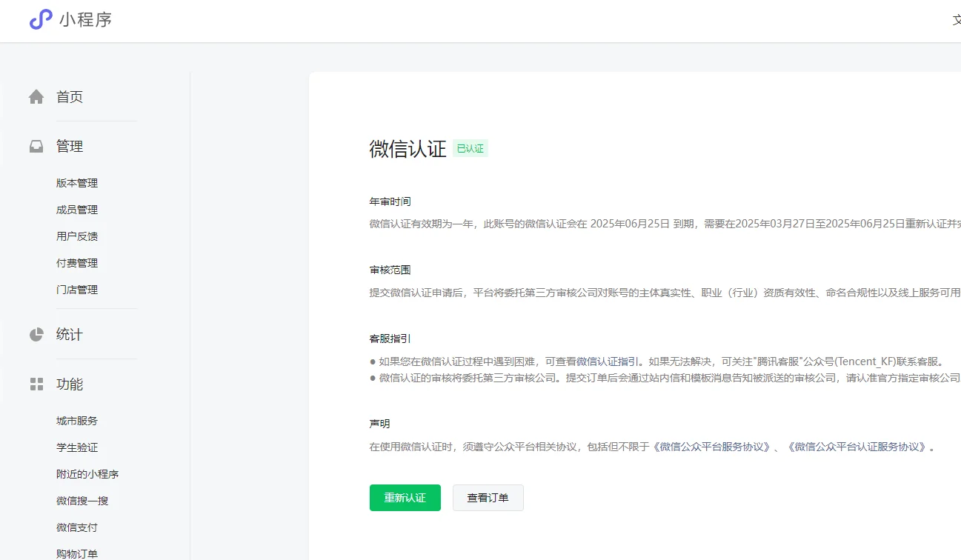961x560 pixels.
Task: Click the 查看订单 button
Action: coord(488,498)
